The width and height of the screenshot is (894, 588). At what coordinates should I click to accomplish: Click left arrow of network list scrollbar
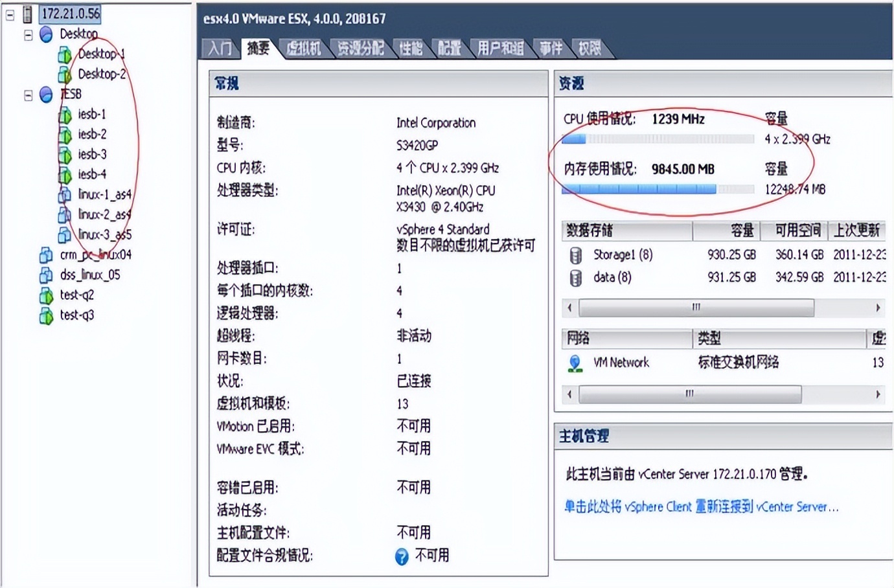(x=569, y=394)
